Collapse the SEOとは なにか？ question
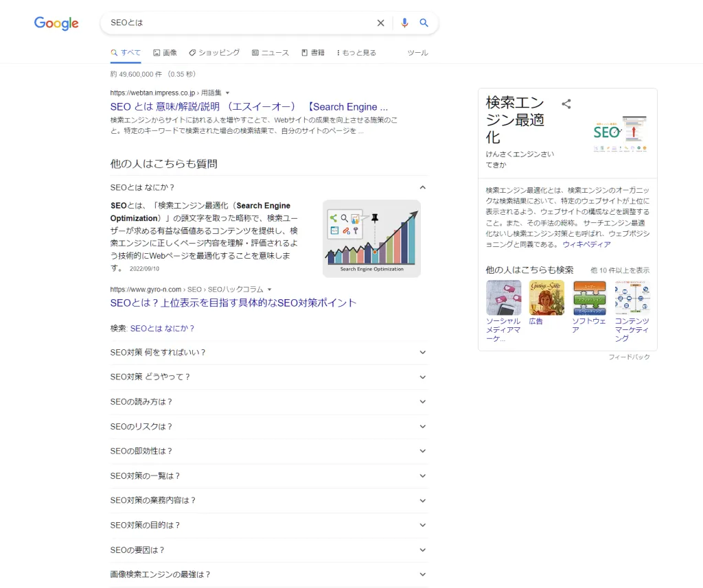Screen dimensions: 703x588 (269, 187)
